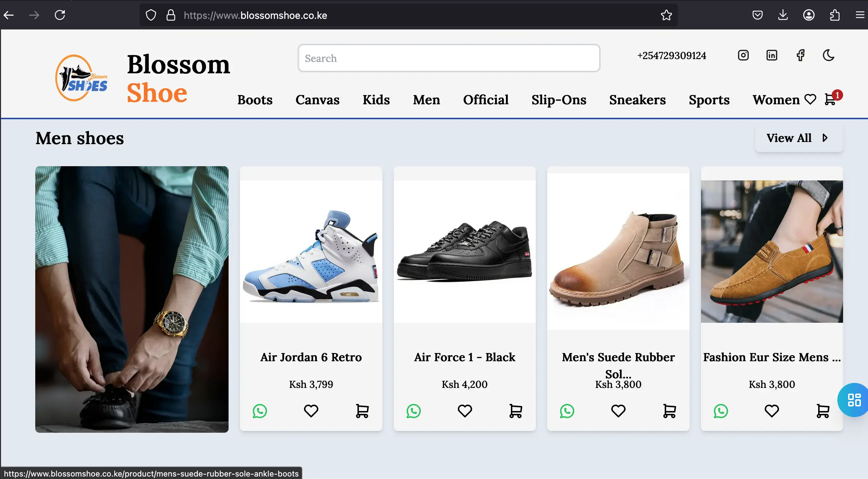
Task: Open the Instagram profile icon
Action: (x=743, y=55)
